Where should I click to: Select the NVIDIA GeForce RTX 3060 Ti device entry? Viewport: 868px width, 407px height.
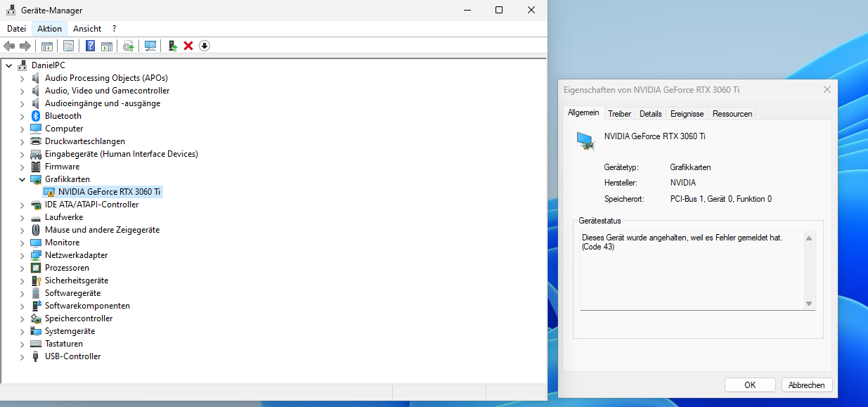pyautogui.click(x=110, y=192)
